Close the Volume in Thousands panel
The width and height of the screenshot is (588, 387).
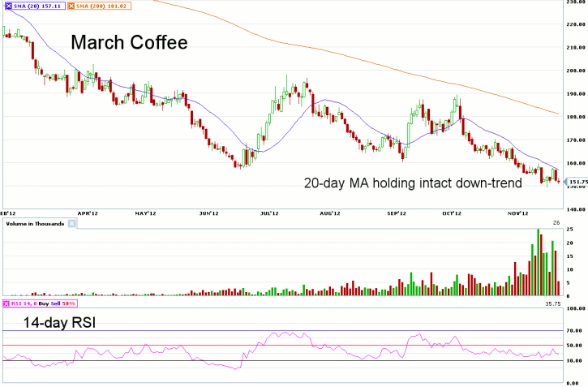point(71,223)
